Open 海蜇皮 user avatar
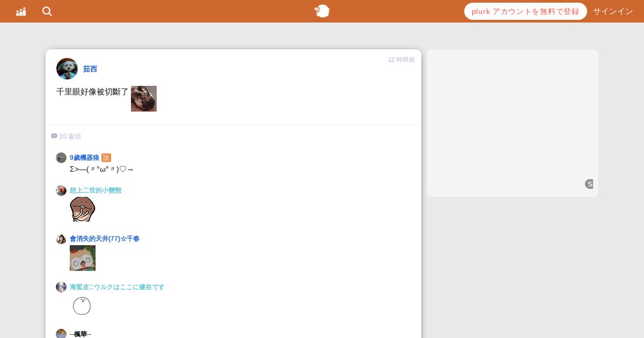Screen dimensions: 644x338 coord(61,287)
